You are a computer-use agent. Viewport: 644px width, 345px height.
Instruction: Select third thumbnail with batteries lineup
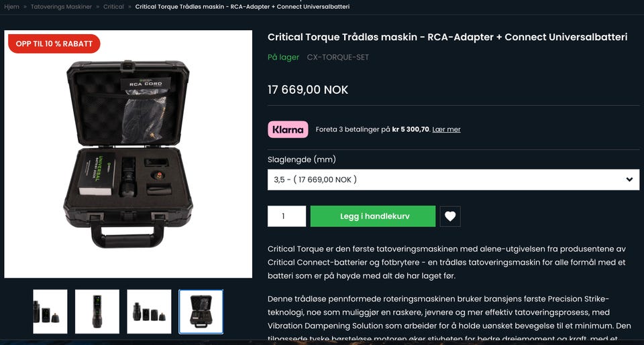pos(149,312)
